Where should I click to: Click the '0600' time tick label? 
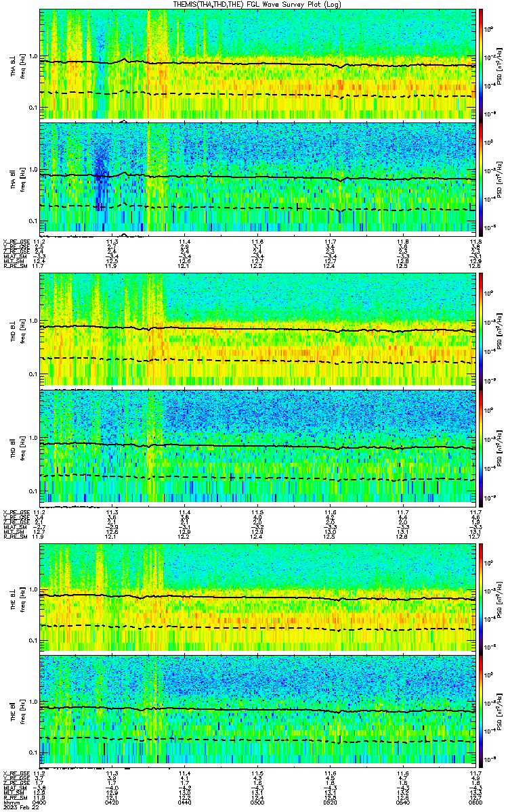476,802
